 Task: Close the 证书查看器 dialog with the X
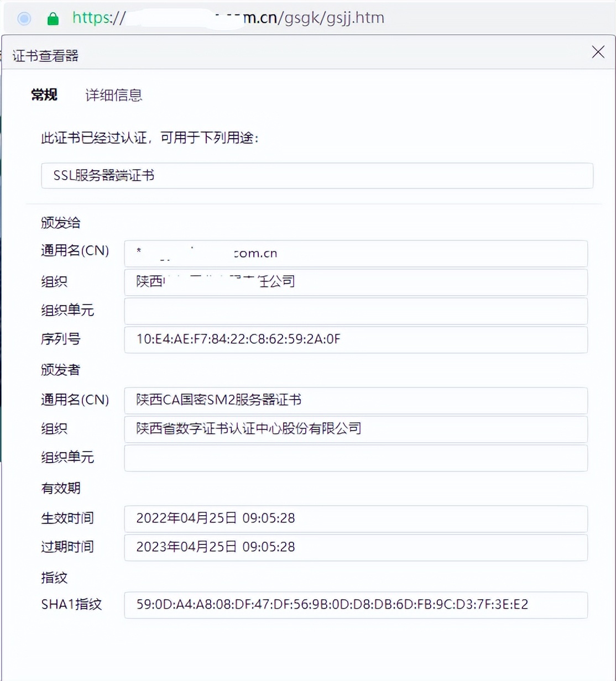pyautogui.click(x=598, y=52)
